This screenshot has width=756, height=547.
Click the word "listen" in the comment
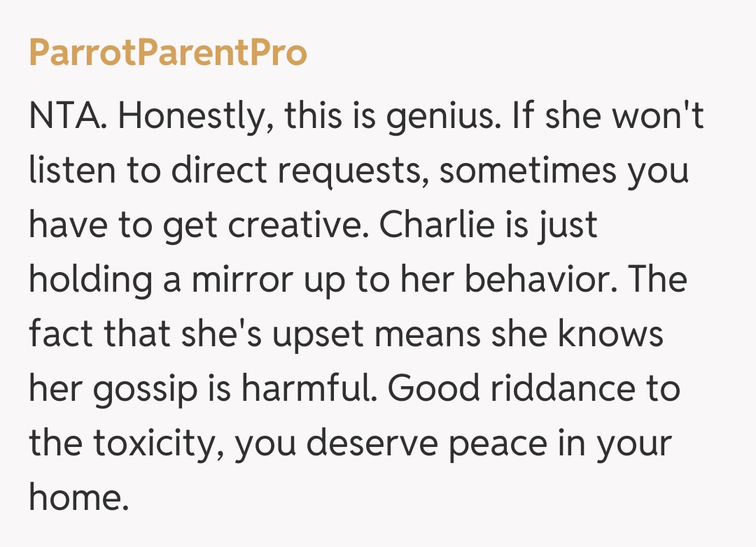(72, 171)
